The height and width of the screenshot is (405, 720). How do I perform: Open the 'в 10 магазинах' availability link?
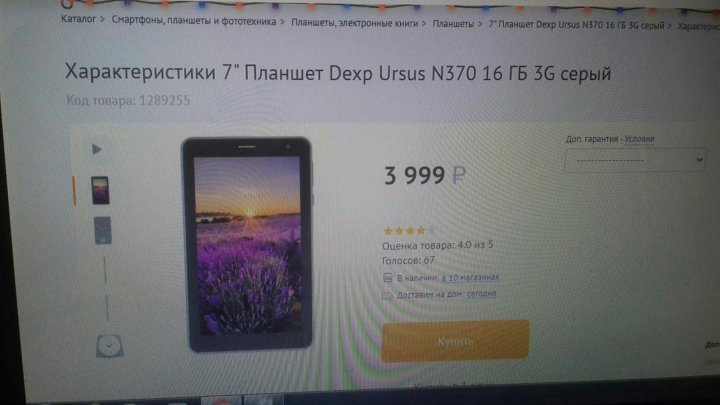point(470,277)
